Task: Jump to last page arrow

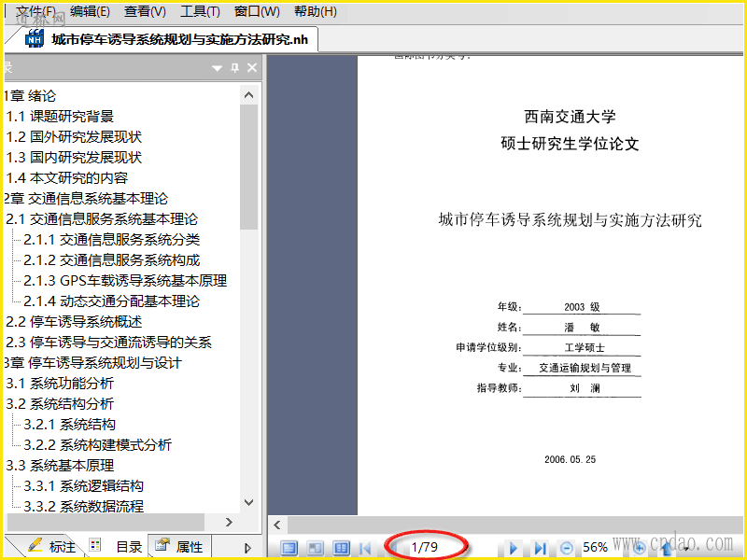Action: (x=540, y=548)
